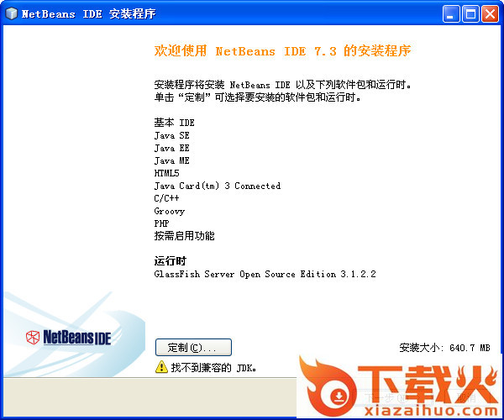Image resolution: width=504 pixels, height=420 pixels.
Task: Click the Java ME list entry
Action: click(171, 160)
